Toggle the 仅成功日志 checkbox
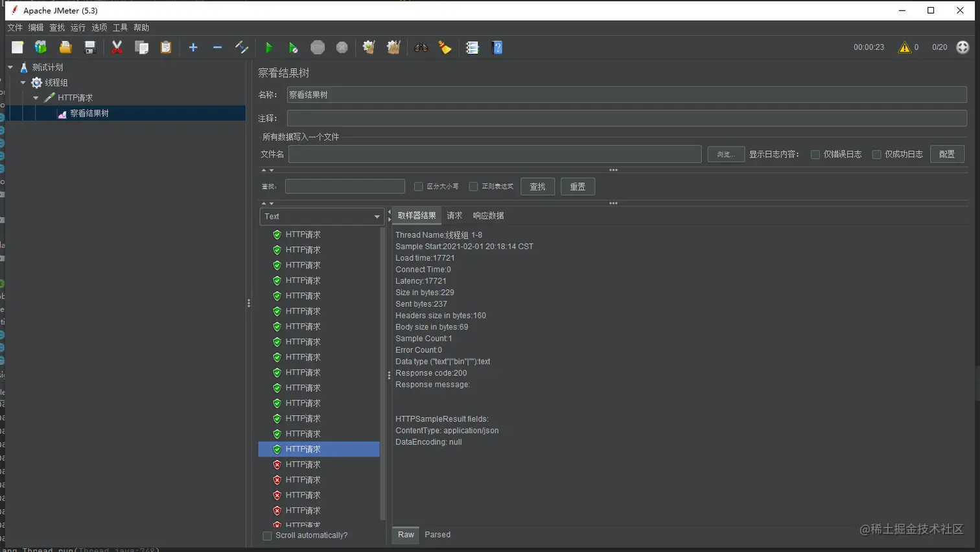980x552 pixels. [876, 154]
